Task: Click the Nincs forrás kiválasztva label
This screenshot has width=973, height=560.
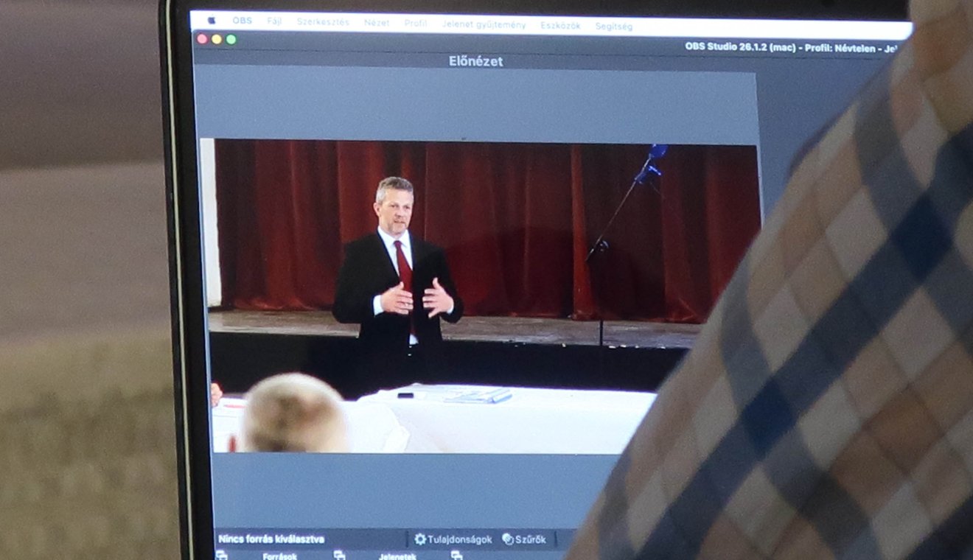Action: tap(271, 539)
